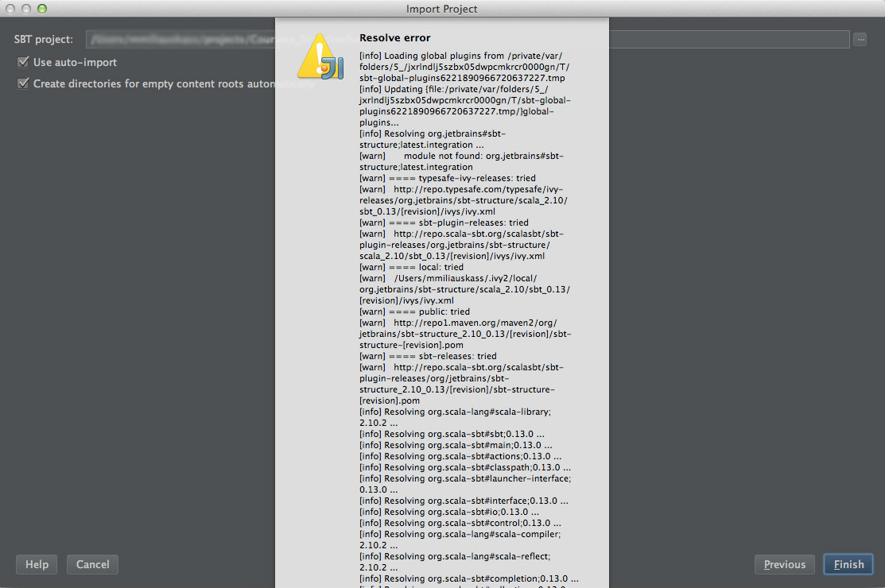
Task: Uncheck the Use auto-import checkbox
Action: [23, 62]
